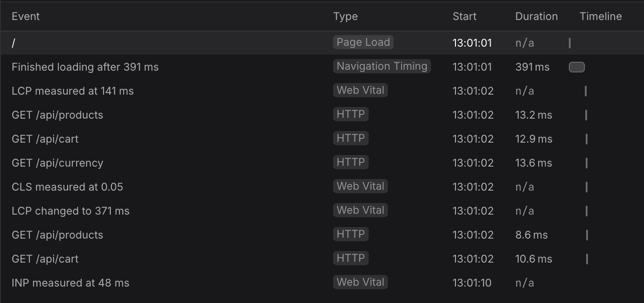The image size is (644, 303).
Task: Click the 391 ms timeline bar
Action: click(x=577, y=67)
